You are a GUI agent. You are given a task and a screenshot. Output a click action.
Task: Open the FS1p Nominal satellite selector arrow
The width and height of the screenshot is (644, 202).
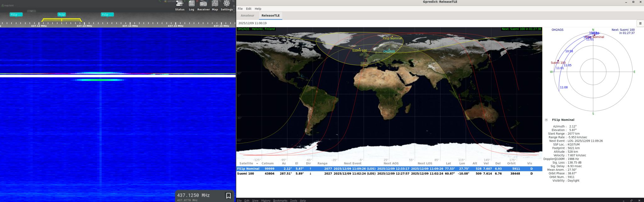[x=546, y=120]
